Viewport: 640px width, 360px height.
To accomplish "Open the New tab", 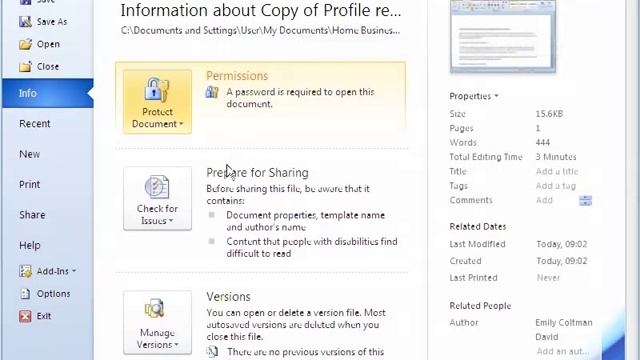I will [x=29, y=154].
